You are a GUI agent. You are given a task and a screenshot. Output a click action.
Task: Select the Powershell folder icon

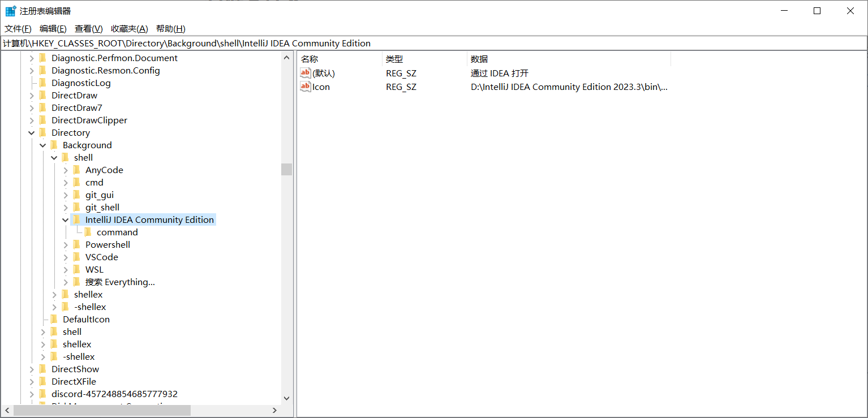click(x=77, y=244)
